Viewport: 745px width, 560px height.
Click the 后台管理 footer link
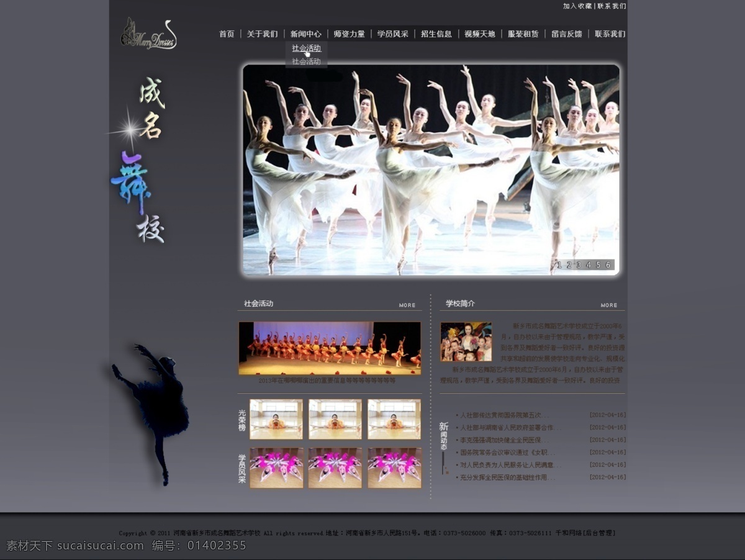pyautogui.click(x=599, y=533)
